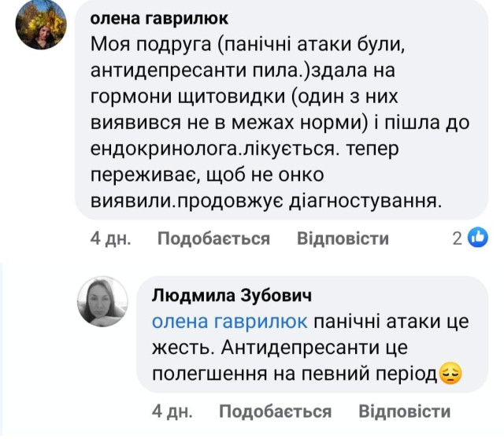Click the 4 дн. timestamp under Людмила's reply
Screen dimensions: 504x439
pos(170,411)
